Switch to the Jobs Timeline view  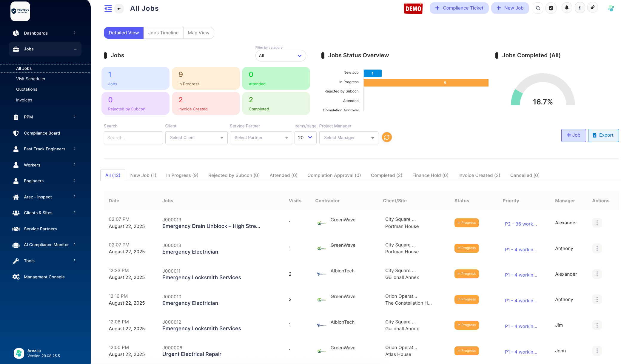[164, 33]
